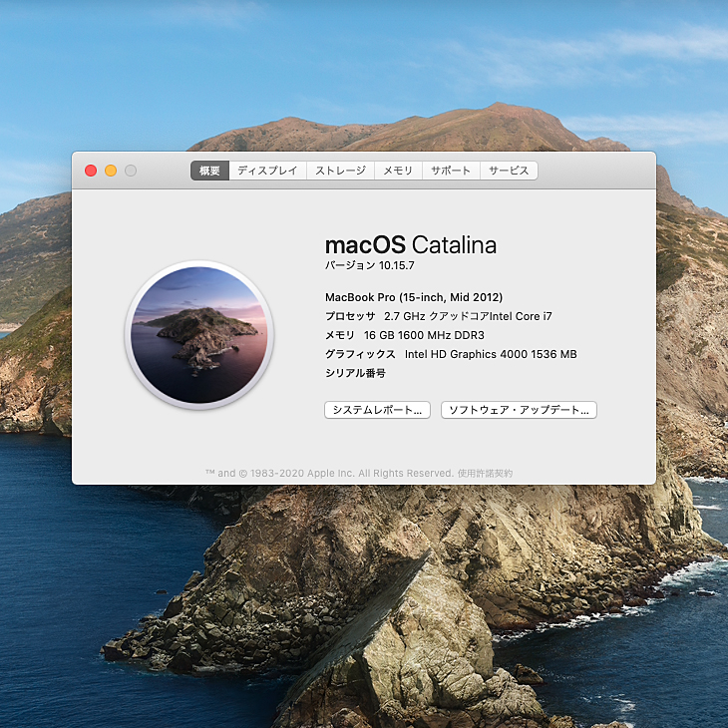Screen dimensions: 728x728
Task: Switch to the 概要 tab
Action: 209,171
